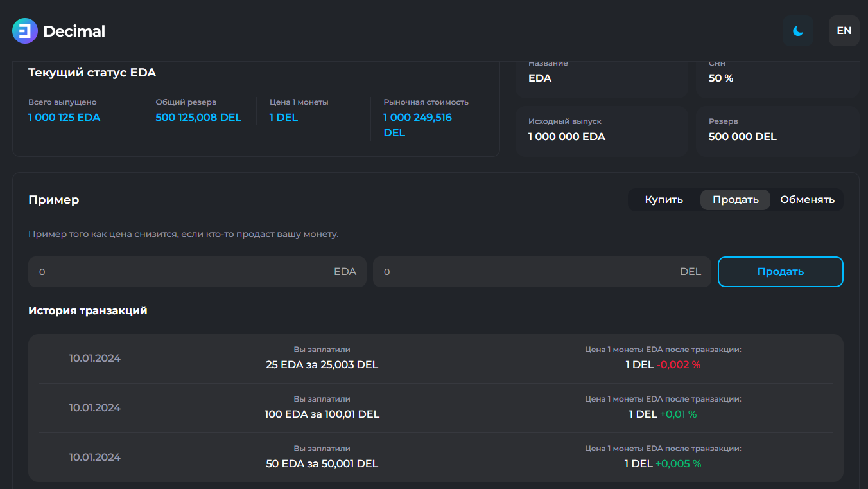Click the История транзакций heading
868x489 pixels.
88,310
